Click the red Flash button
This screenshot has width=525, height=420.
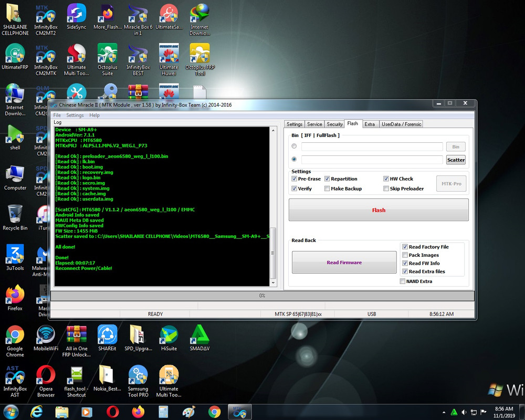point(379,210)
